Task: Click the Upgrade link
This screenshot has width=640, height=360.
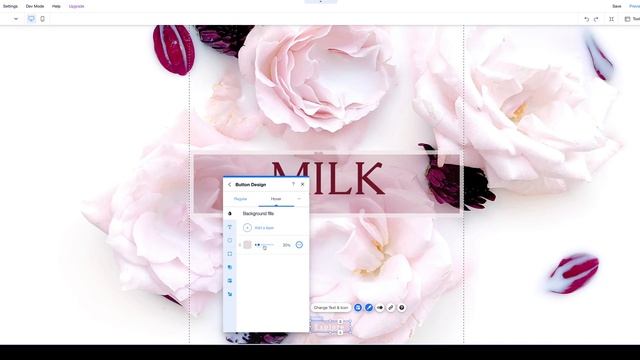Action: (x=76, y=7)
